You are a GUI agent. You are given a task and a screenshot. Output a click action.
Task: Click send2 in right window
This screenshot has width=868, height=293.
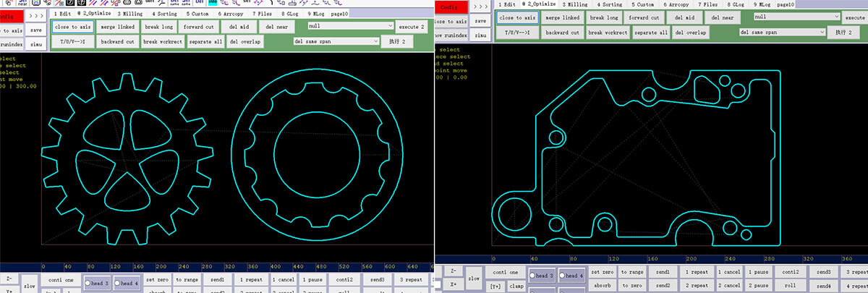tap(663, 286)
